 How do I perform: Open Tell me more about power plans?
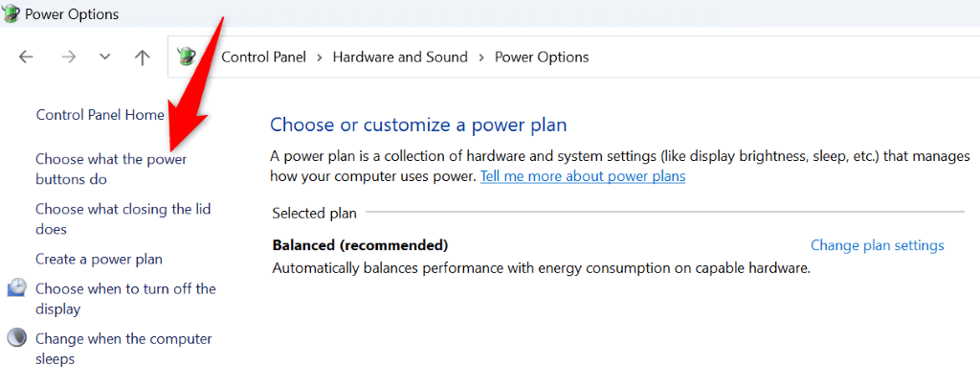[x=583, y=176]
